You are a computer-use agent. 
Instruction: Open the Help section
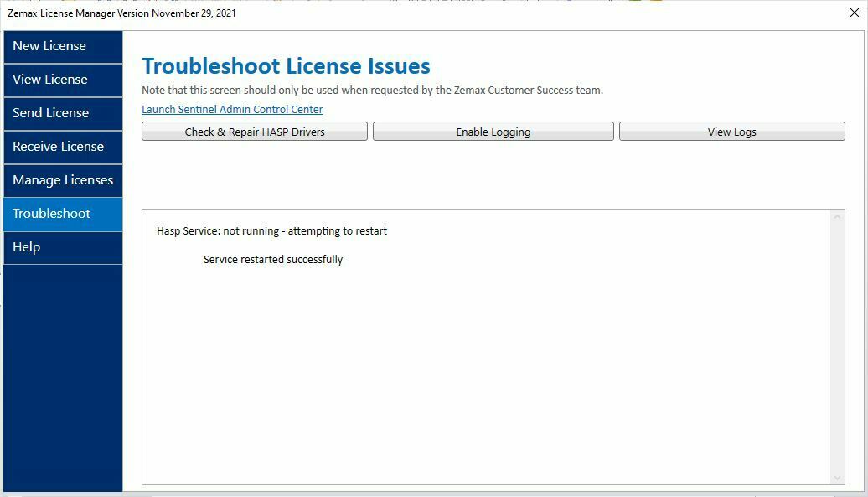63,247
